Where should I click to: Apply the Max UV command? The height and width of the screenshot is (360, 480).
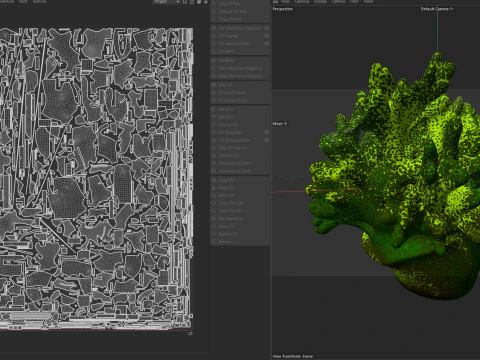(x=240, y=85)
